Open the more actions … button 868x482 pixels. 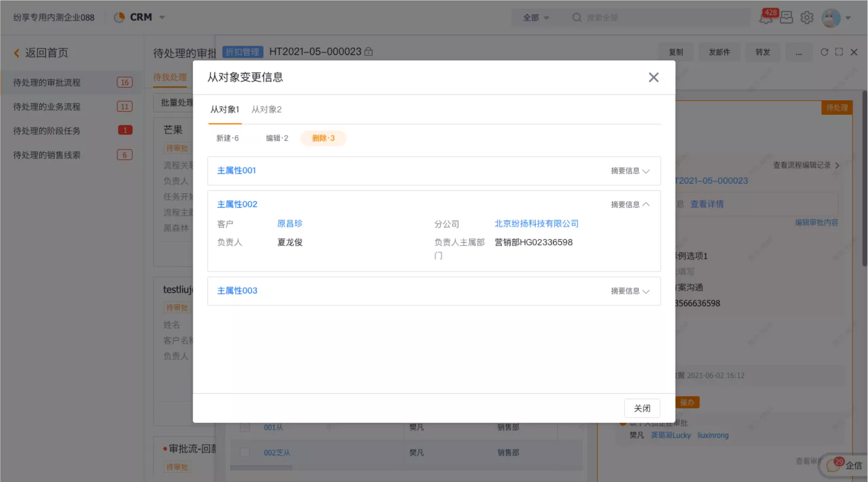(799, 52)
